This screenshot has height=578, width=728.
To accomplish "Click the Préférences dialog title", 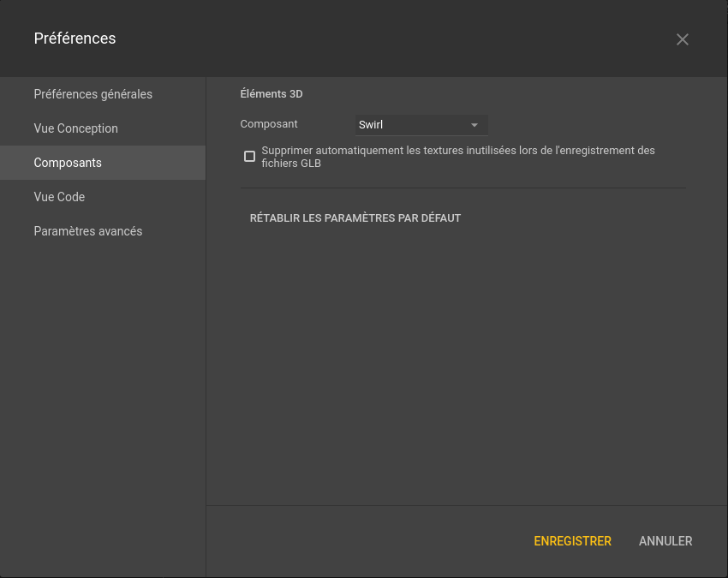I will [75, 39].
